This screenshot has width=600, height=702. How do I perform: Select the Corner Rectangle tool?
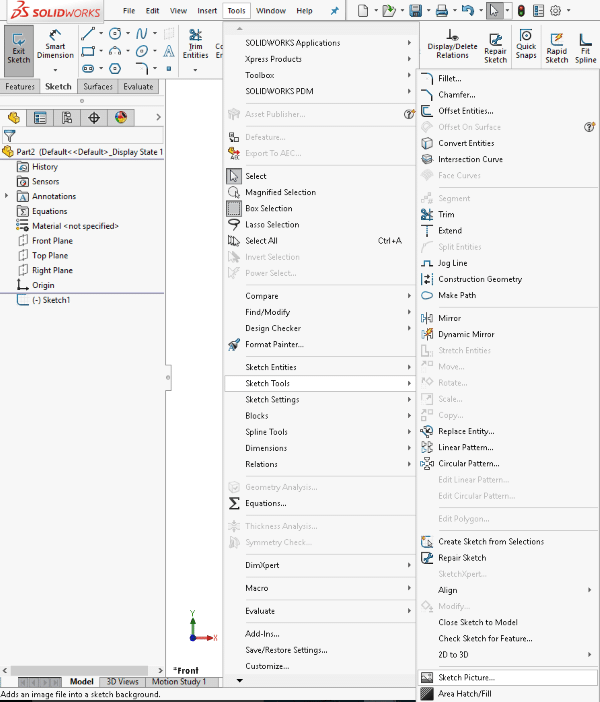(88, 51)
